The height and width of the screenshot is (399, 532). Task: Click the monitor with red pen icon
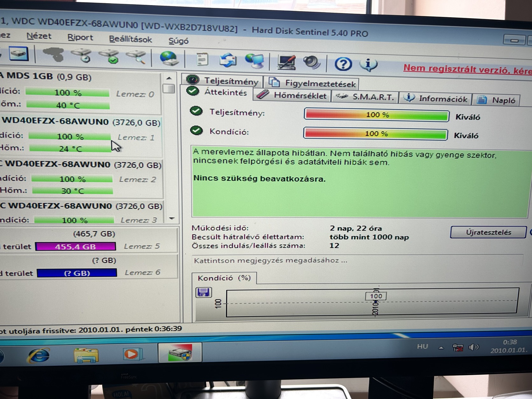286,62
